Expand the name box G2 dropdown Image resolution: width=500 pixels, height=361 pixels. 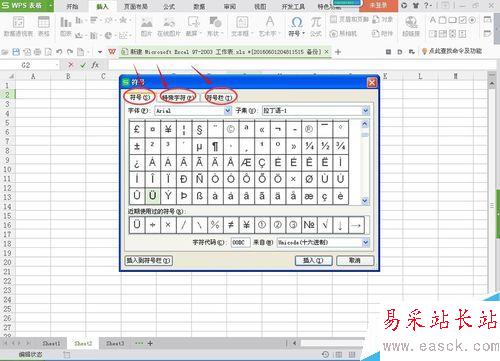click(57, 65)
